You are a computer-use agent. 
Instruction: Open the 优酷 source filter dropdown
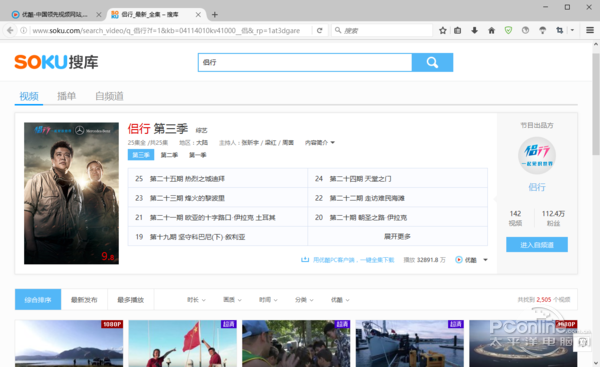pos(340,300)
